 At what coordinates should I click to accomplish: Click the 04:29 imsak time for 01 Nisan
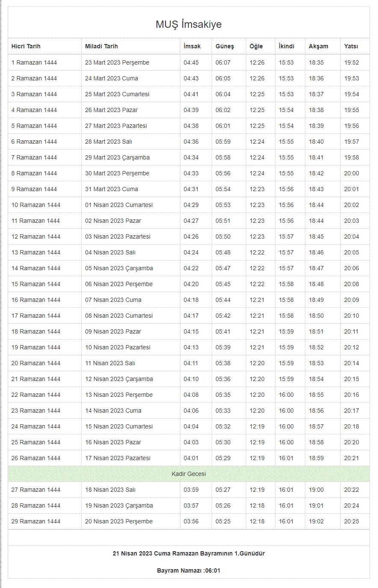pos(191,205)
